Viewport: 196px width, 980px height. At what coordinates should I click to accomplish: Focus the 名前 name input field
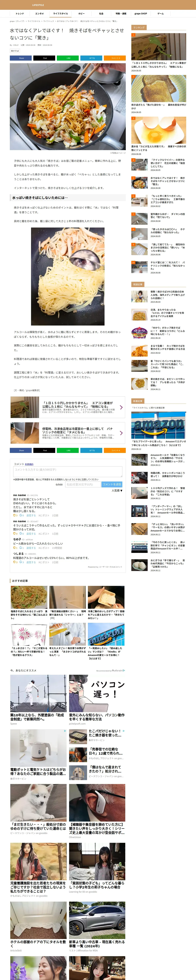pyautogui.click(x=83, y=484)
